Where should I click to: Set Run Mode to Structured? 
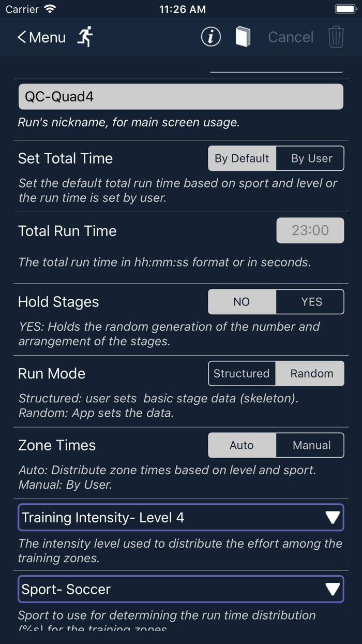click(x=242, y=373)
